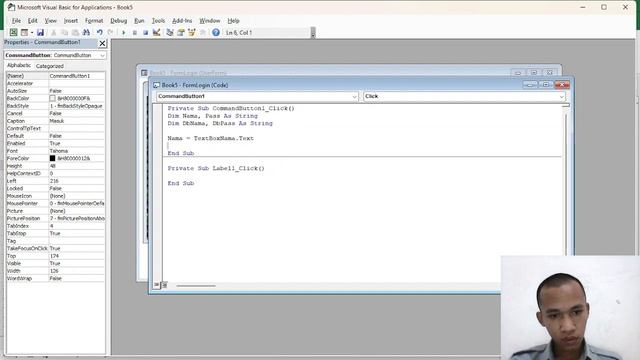
Task: Place cursor on the 'Nama = TextBoxNama.Text' line
Action: click(211, 138)
